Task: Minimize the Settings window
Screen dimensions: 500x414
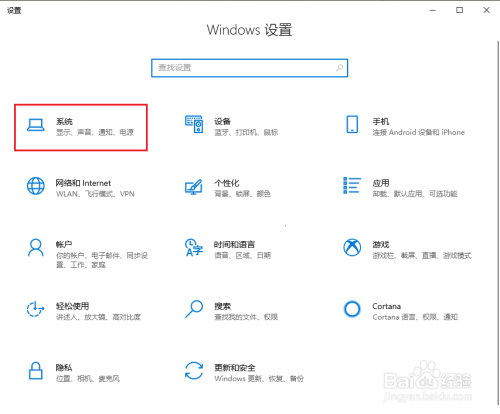Action: [x=433, y=10]
